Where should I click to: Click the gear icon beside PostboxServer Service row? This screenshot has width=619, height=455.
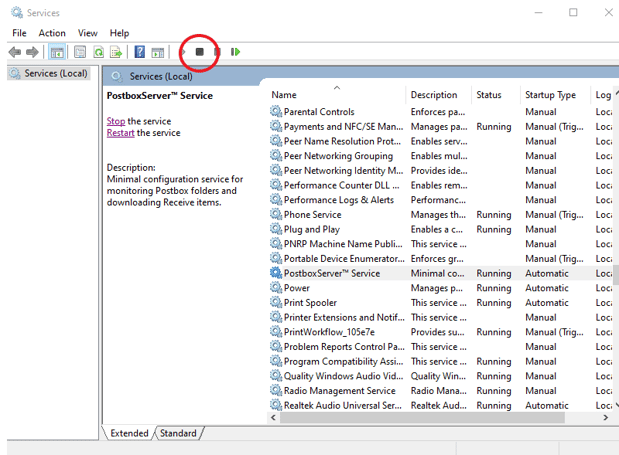[276, 273]
